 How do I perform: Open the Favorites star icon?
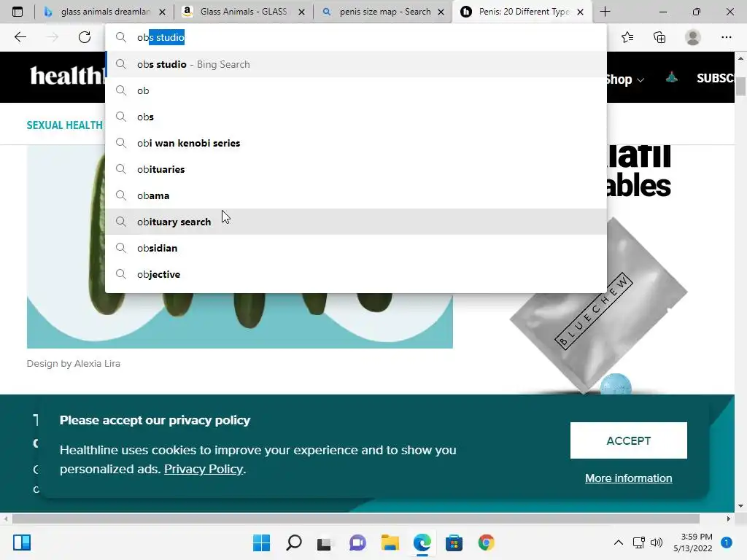point(627,37)
